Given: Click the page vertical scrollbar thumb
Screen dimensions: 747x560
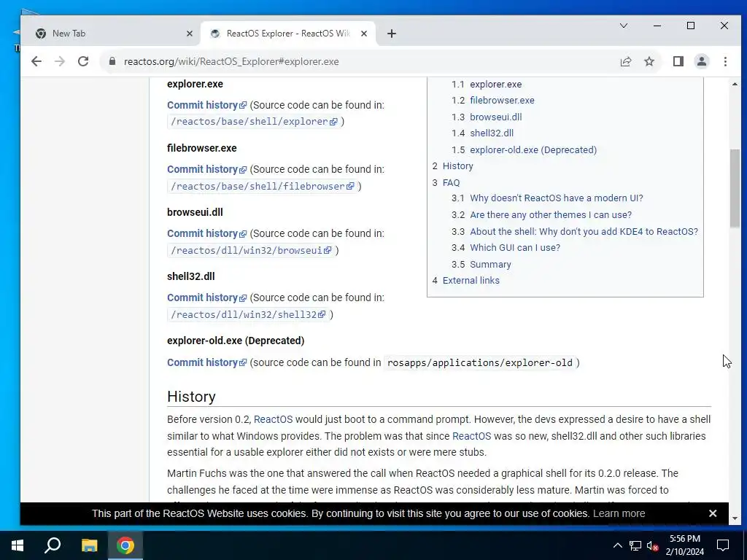Looking at the screenshot, I should [735, 188].
